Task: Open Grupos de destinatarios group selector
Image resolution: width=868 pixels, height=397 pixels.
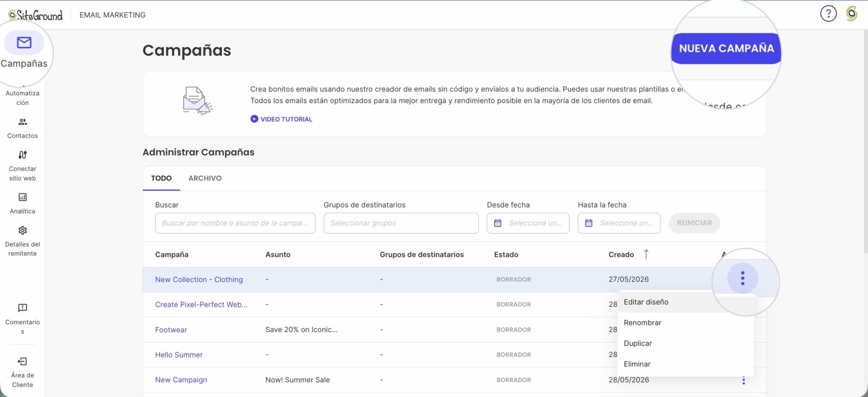Action: pyautogui.click(x=401, y=223)
